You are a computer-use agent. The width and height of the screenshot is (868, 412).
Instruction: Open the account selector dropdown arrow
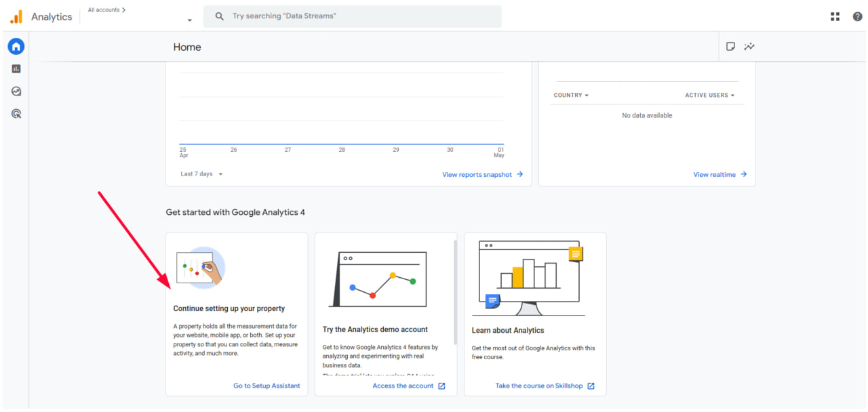[190, 20]
